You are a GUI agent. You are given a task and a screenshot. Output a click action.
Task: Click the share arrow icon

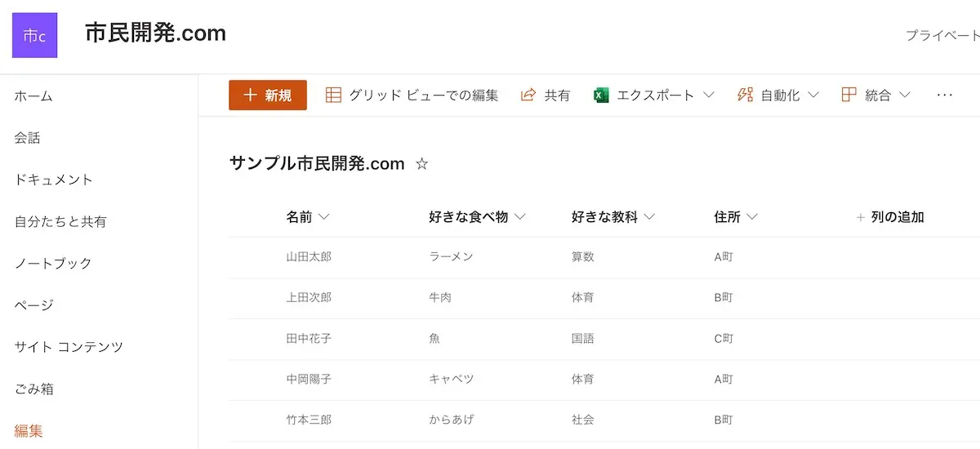[x=528, y=95]
